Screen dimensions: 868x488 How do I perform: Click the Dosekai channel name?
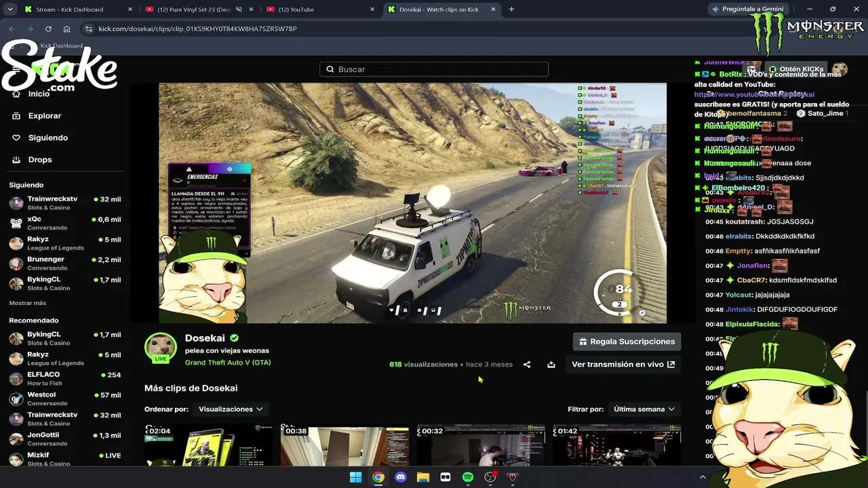pos(205,338)
